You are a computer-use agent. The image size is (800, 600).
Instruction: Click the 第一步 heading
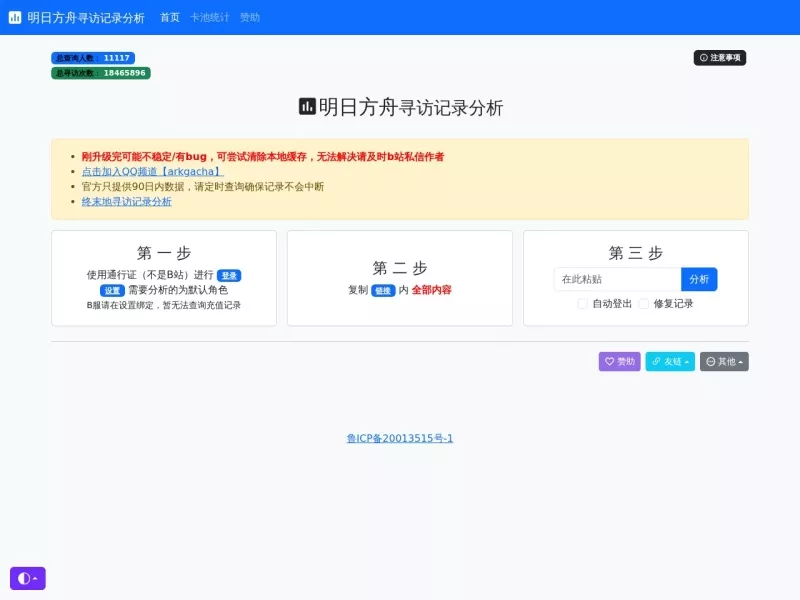pos(164,253)
